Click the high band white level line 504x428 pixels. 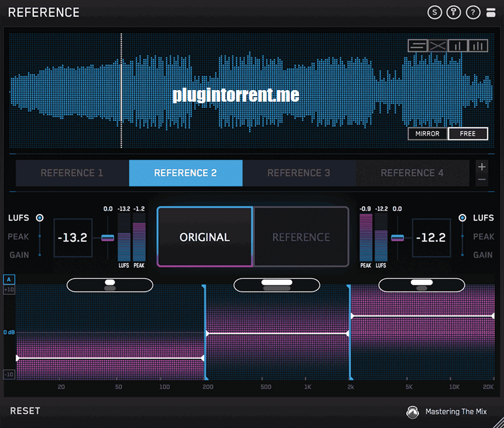(x=423, y=316)
